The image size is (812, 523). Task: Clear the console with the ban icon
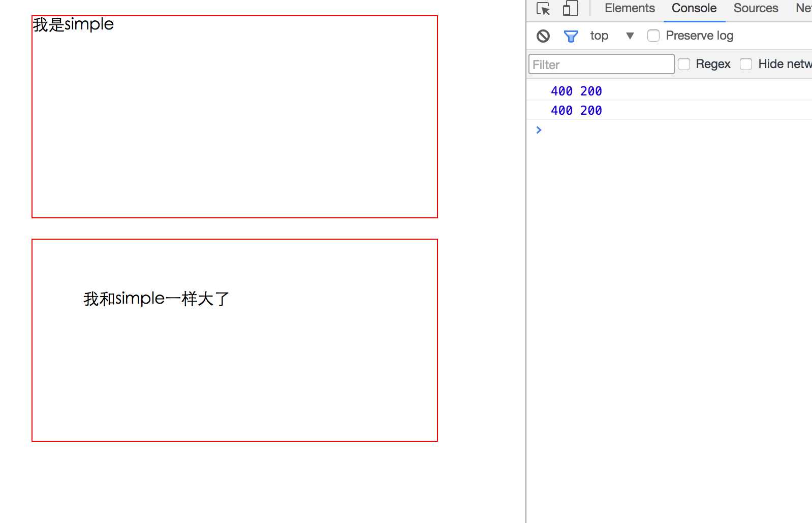coord(543,36)
